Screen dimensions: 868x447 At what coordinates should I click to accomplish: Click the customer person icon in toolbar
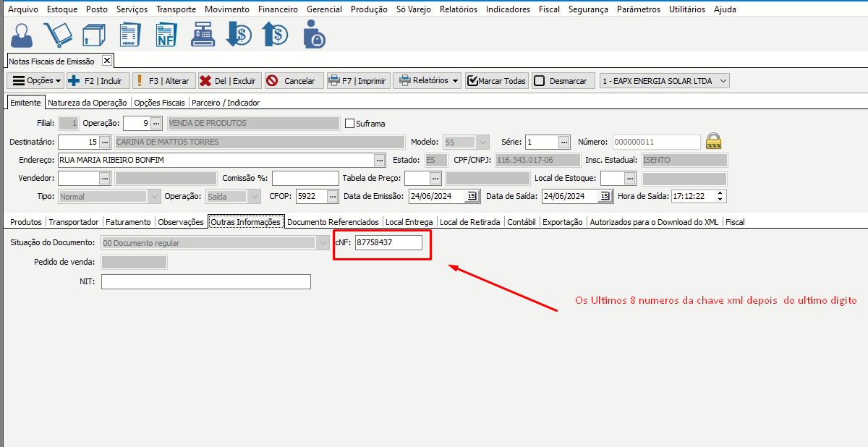pyautogui.click(x=22, y=35)
